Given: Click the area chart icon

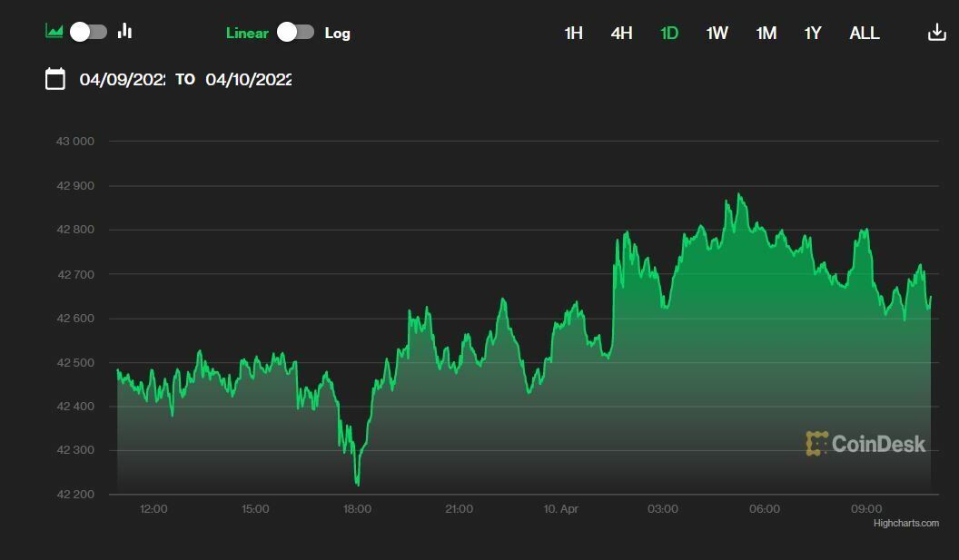Looking at the screenshot, I should pos(54,32).
